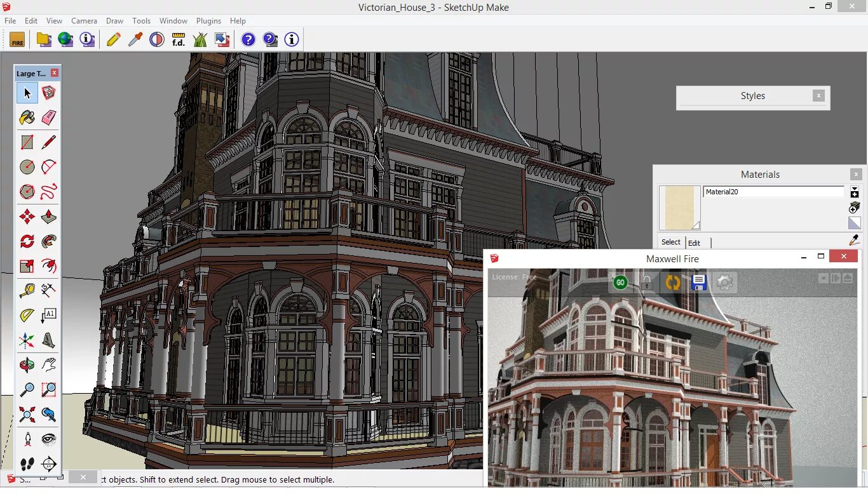Click the Material20 name field
Screen dimensions: 868x494
point(773,192)
